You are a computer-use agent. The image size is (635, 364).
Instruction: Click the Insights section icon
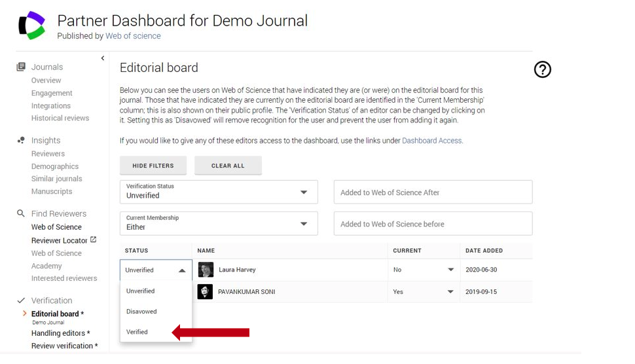pyautogui.click(x=21, y=140)
